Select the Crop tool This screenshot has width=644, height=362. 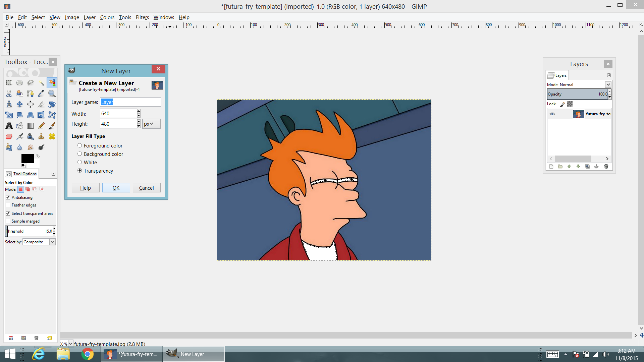[41, 104]
